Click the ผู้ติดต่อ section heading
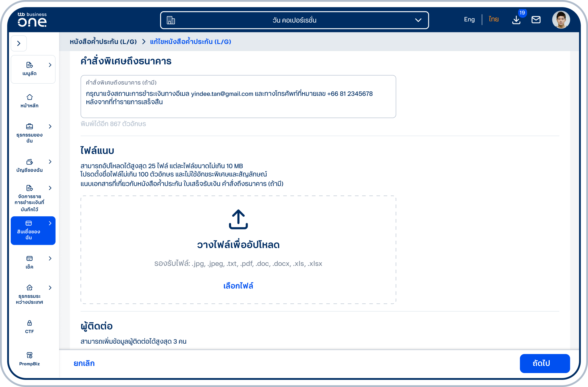 (x=97, y=326)
